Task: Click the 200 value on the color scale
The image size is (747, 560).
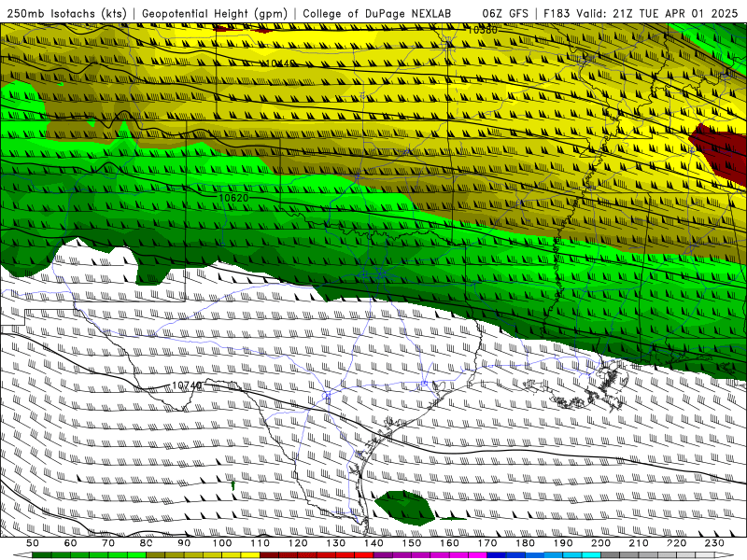Action: (x=600, y=543)
